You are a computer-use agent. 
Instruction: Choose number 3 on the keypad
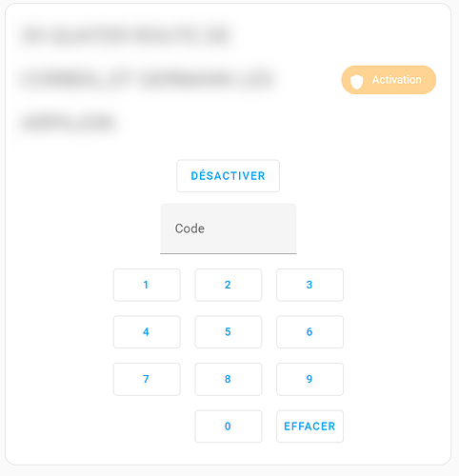[x=309, y=285]
